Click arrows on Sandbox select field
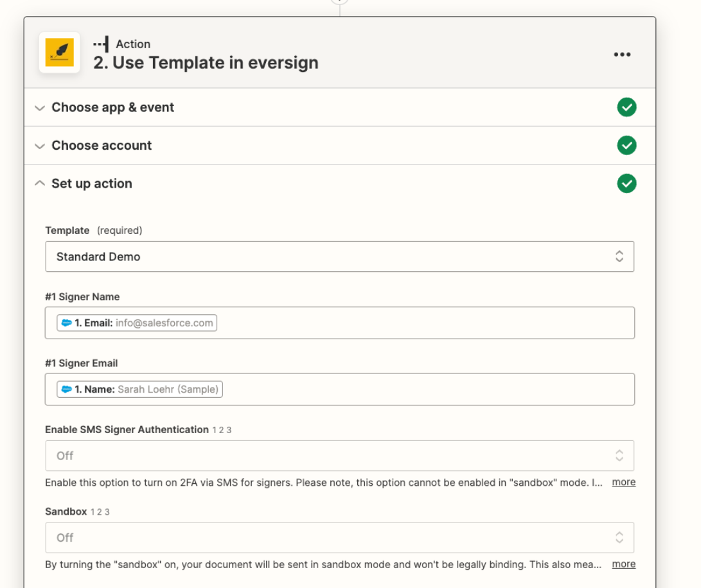This screenshot has width=701, height=588. coord(619,537)
